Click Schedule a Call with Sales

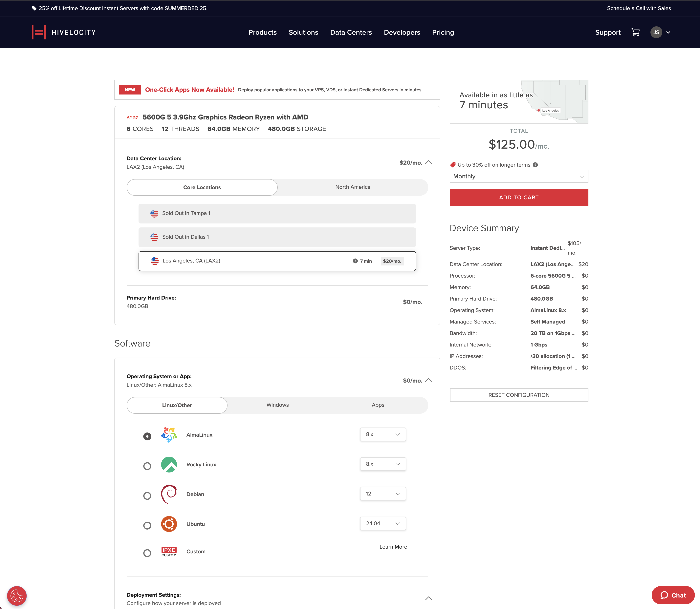639,8
